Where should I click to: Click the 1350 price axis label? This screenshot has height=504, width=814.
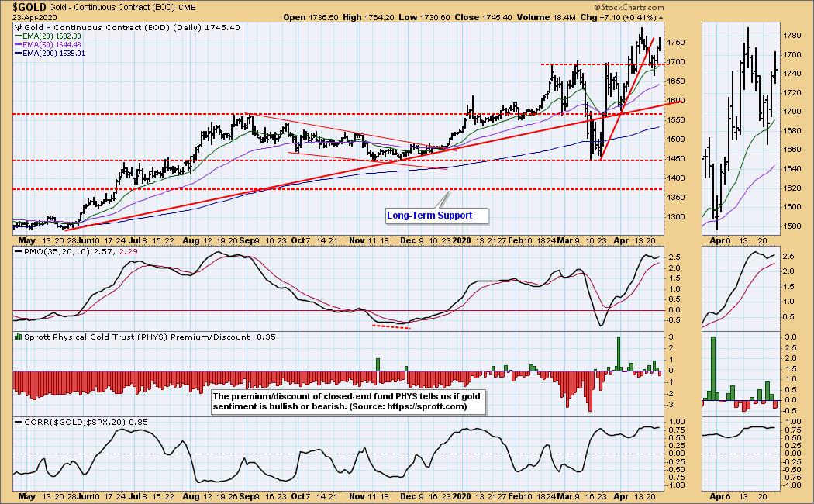click(675, 198)
